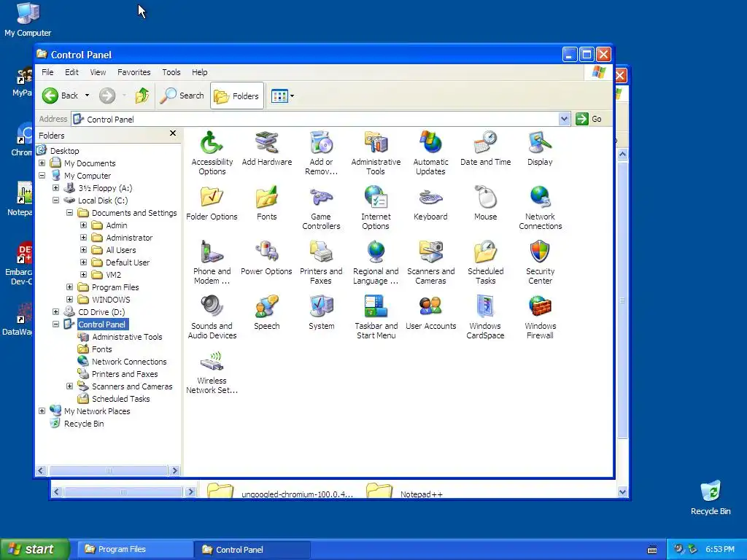Select the Recycle Bin desktop icon
The image size is (747, 560).
point(711,497)
